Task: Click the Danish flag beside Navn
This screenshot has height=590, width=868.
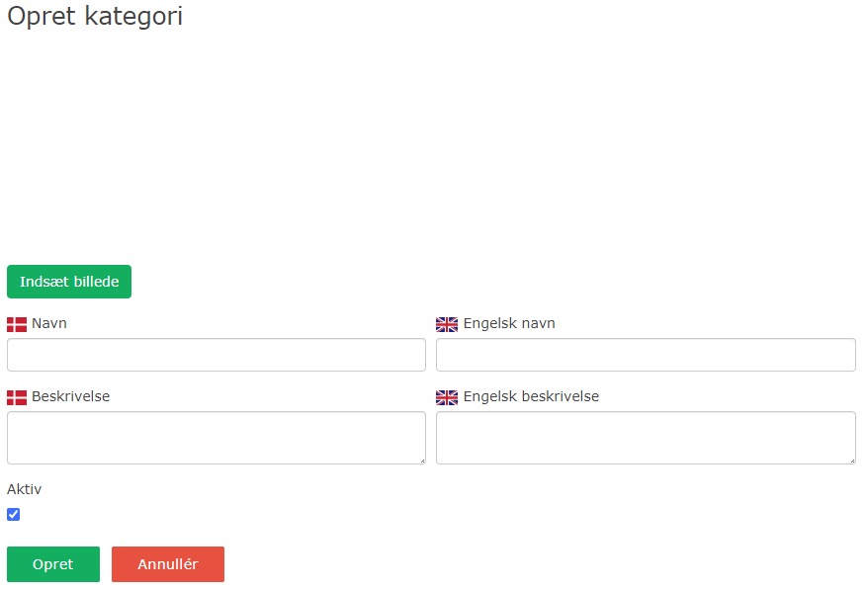Action: click(15, 322)
